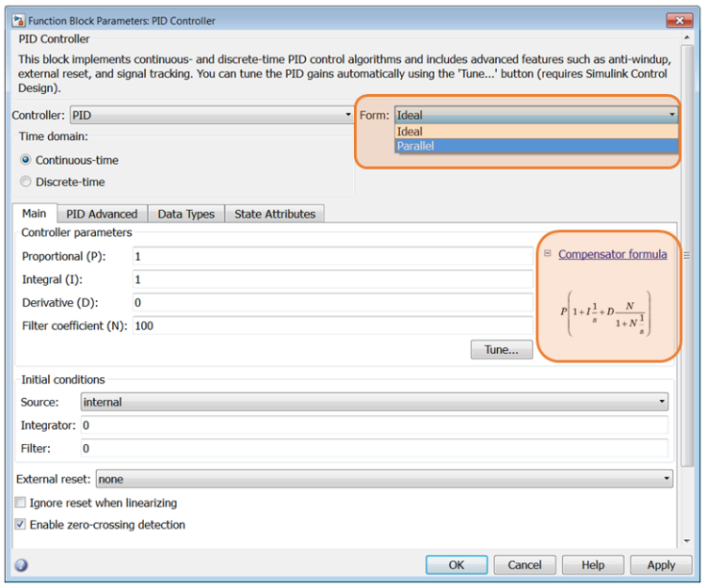Click the compensator formula equation image
Viewport: 706px width, 588px height.
coord(605,313)
